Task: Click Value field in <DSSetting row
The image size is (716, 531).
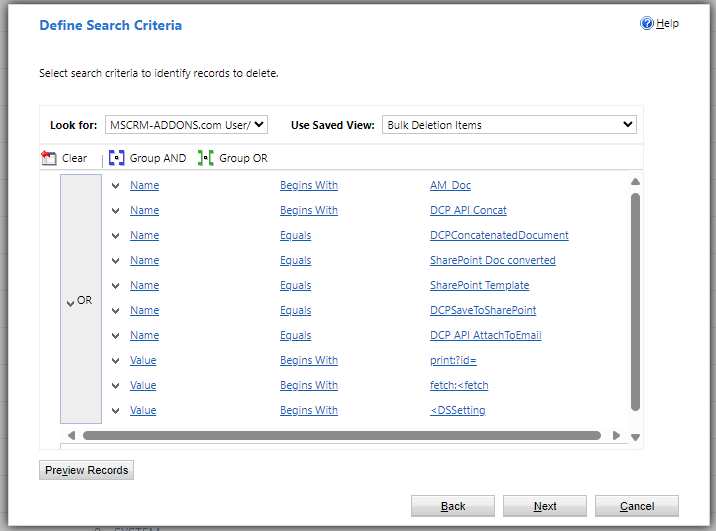Action: tap(143, 410)
